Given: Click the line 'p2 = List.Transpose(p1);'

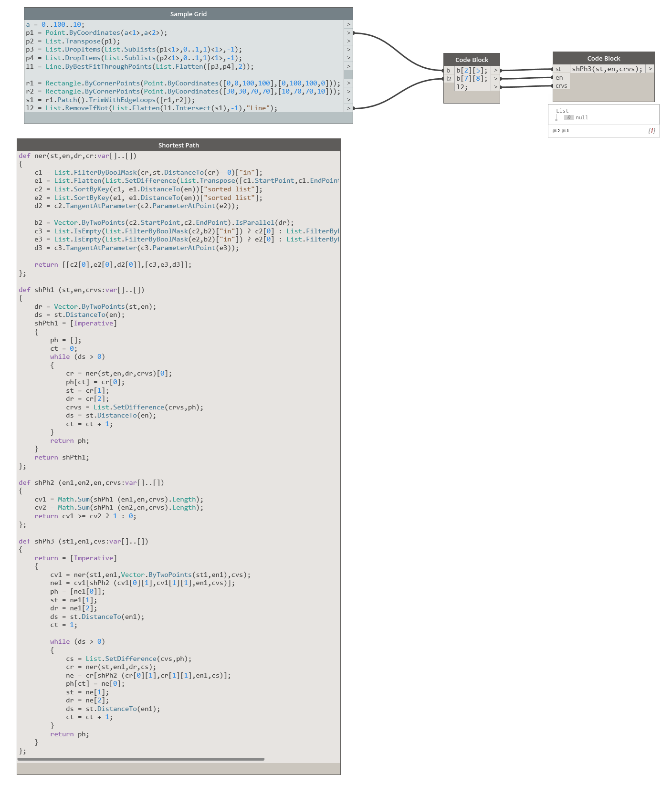Looking at the screenshot, I should click(73, 41).
